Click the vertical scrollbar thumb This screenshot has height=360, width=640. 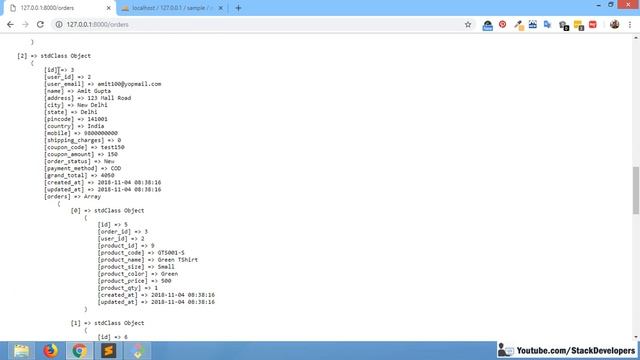(x=636, y=190)
